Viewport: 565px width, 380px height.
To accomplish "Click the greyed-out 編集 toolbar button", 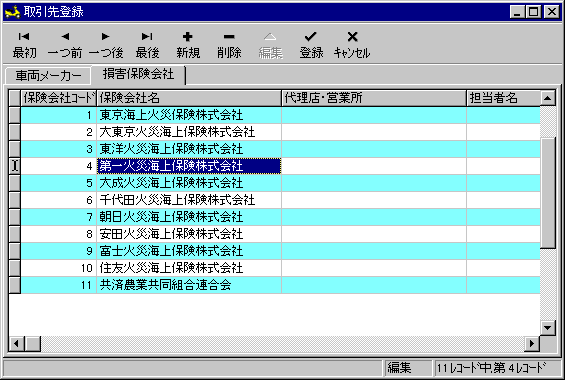I will point(270,45).
